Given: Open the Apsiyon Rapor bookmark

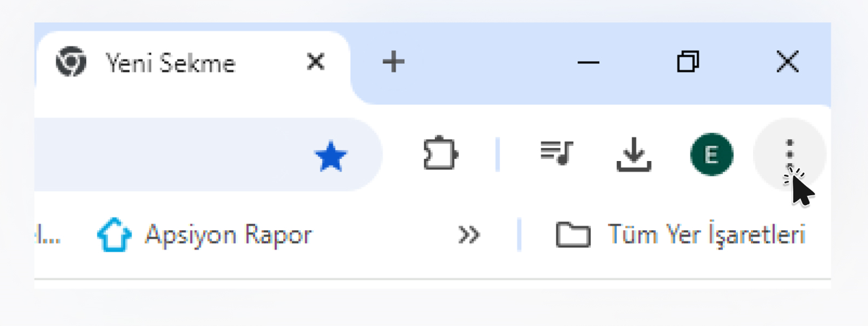Looking at the screenshot, I should (x=204, y=235).
